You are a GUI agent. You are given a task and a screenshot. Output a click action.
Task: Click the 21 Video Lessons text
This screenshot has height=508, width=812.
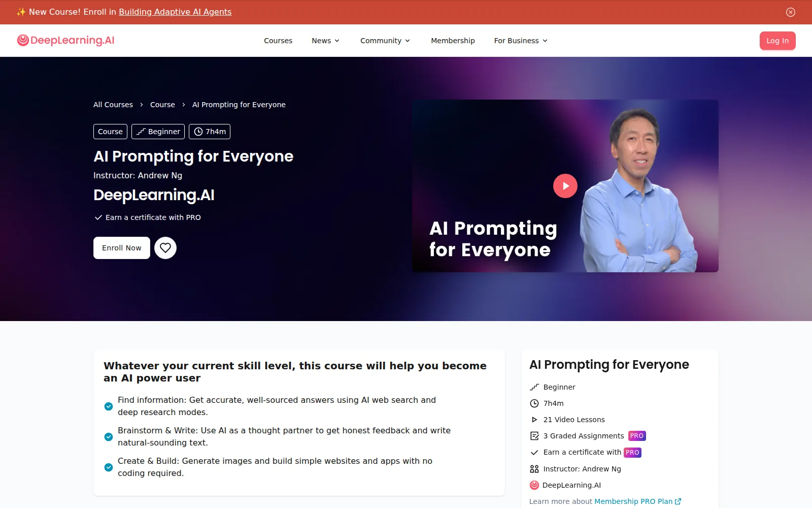point(574,420)
